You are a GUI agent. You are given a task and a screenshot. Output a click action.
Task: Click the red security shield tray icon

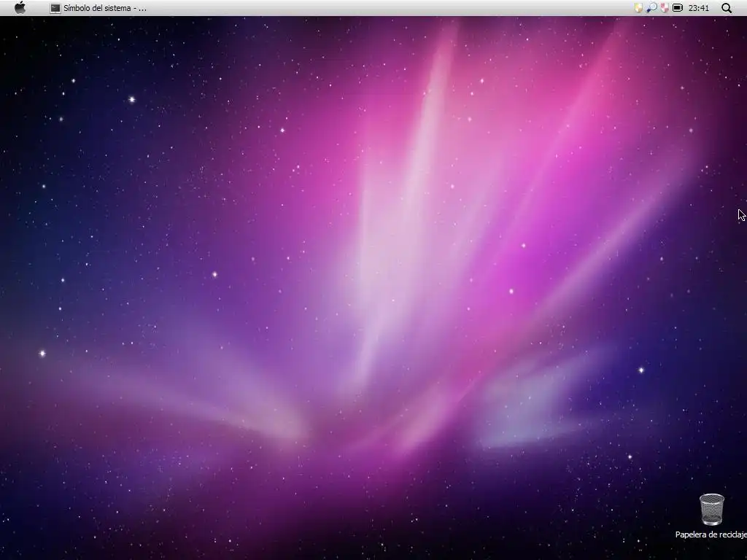click(x=665, y=7)
